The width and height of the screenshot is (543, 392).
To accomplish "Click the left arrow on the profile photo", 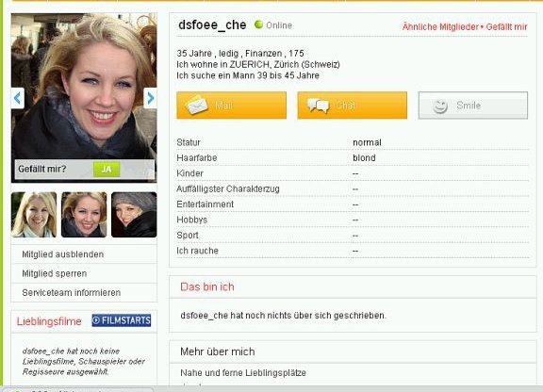I will click(17, 98).
